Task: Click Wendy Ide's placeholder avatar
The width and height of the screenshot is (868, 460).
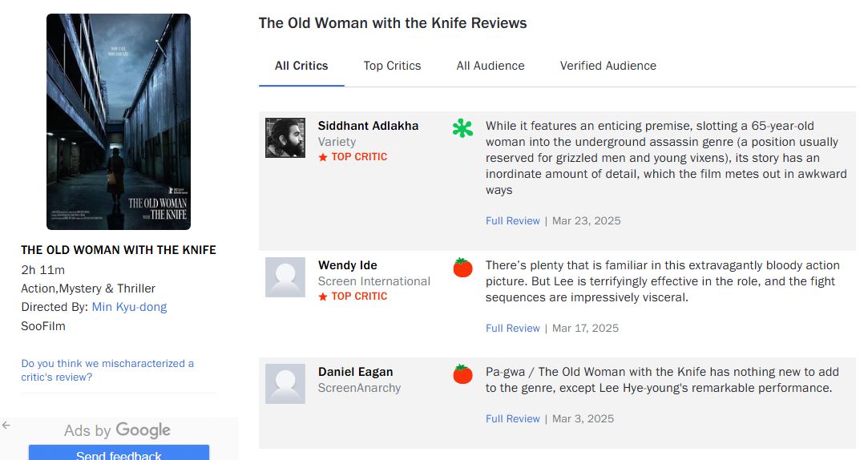Action: click(285, 277)
